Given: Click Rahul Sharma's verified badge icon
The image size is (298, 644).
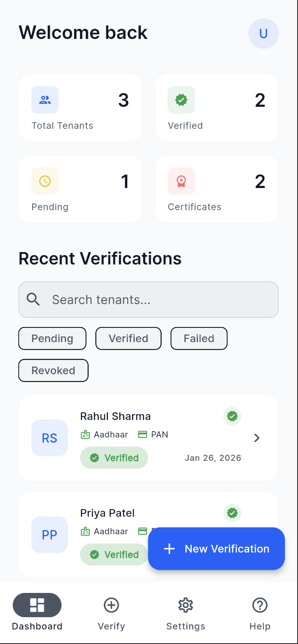Looking at the screenshot, I should click(x=232, y=416).
